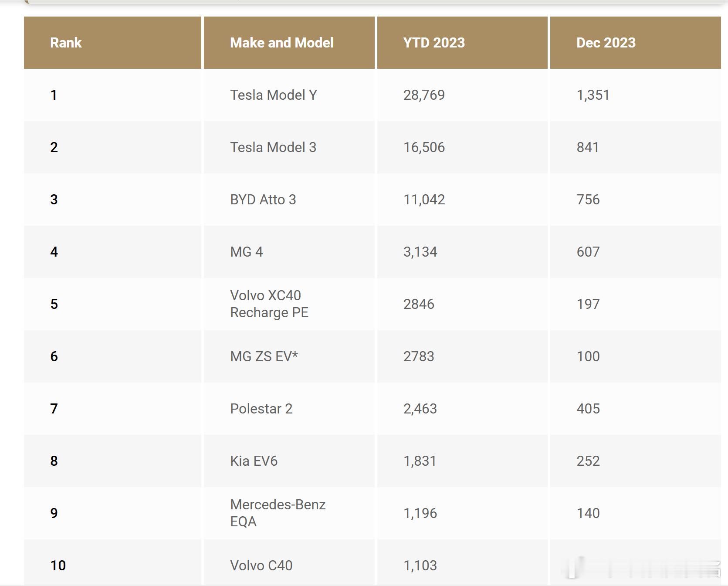Viewport: 728px width, 586px height.
Task: Select the BYD Atto 3 cell
Action: [289, 200]
